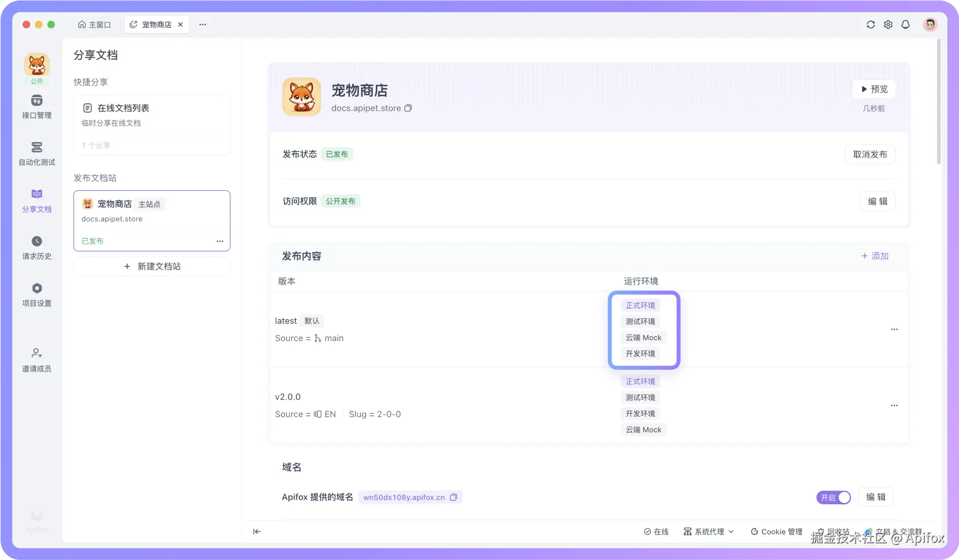Click the 主站点 tag on site card
Screen dimensions: 959x560
click(149, 204)
